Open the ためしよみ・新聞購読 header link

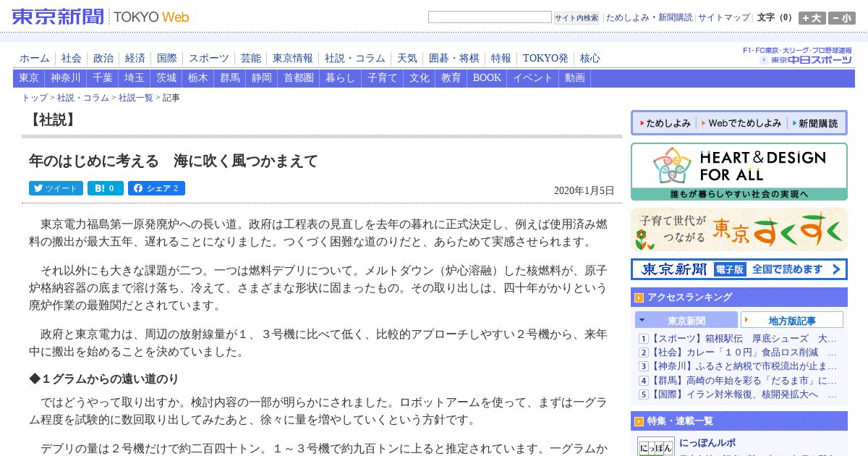(x=649, y=17)
